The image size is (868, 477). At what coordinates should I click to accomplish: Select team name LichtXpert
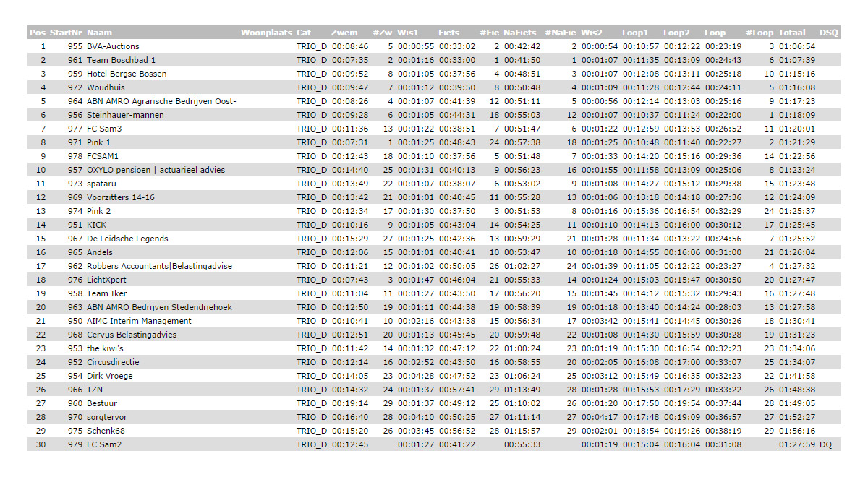107,280
